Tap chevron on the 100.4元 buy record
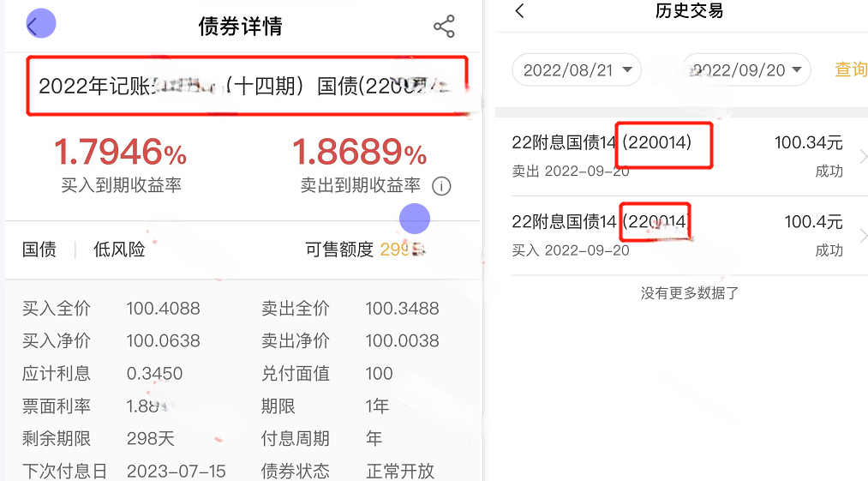This screenshot has height=481, width=868. tap(862, 236)
